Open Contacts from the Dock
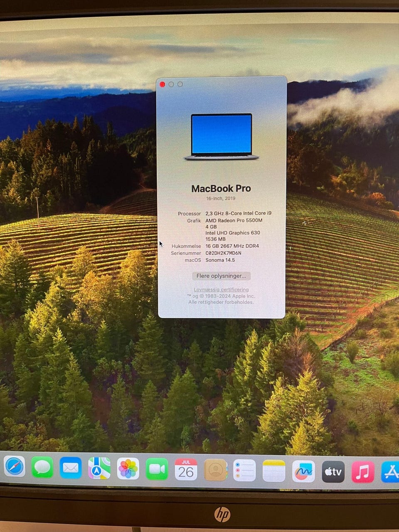Screen dimensions: 399x532 pos(215,470)
